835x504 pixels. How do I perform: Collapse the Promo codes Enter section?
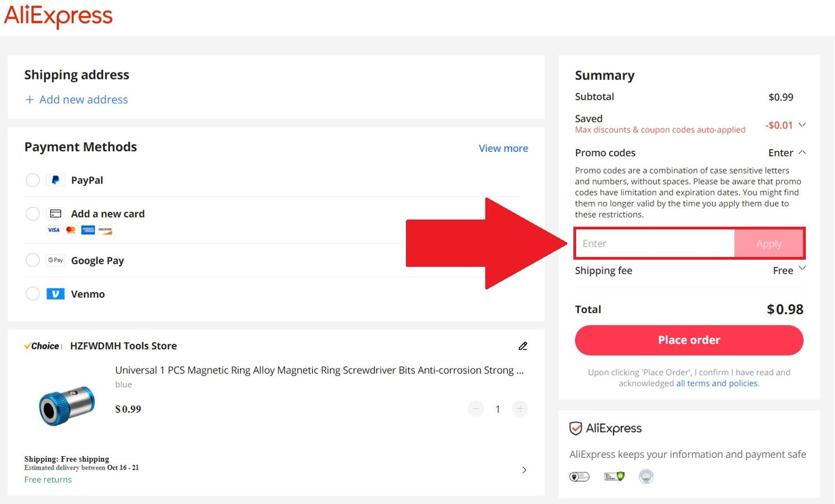coord(787,152)
